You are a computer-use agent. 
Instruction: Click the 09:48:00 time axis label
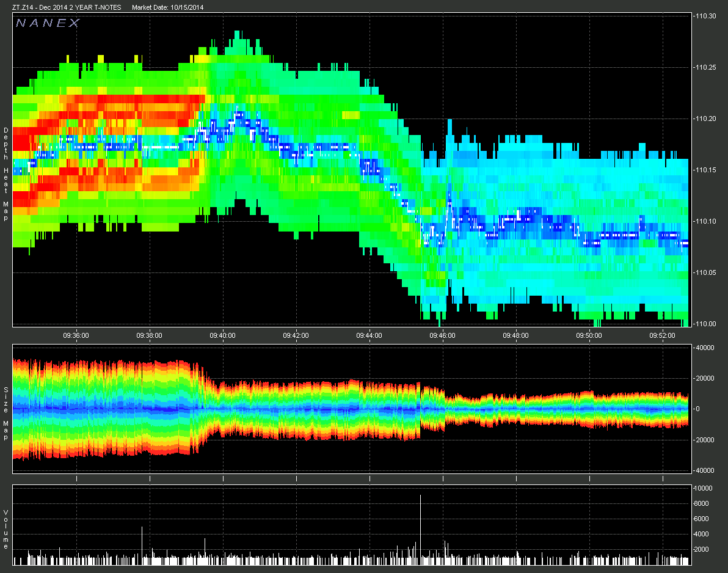pyautogui.click(x=516, y=335)
